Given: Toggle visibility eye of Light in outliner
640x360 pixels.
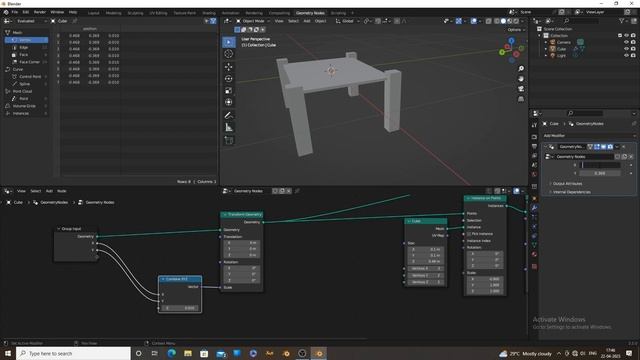Looking at the screenshot, I should click(x=627, y=55).
